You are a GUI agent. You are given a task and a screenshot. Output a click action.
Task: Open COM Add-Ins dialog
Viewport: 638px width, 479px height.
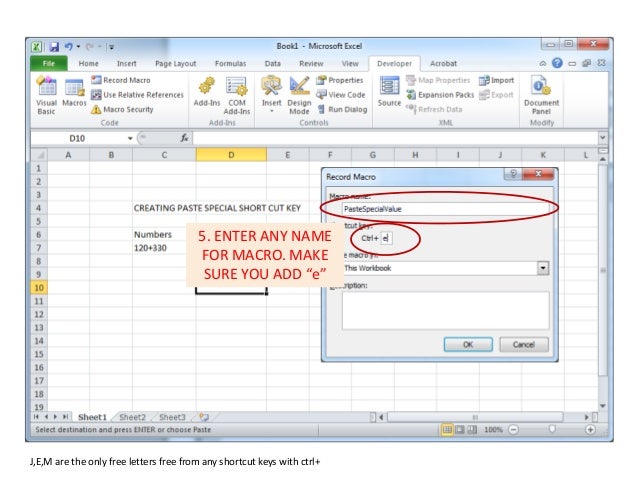coord(237,96)
